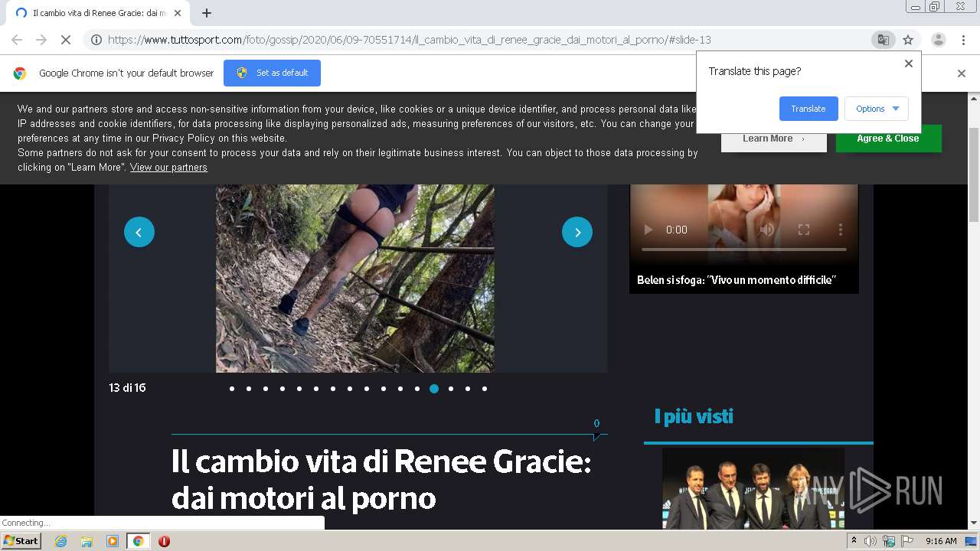Click the Google Translate icon in address bar

click(x=883, y=40)
